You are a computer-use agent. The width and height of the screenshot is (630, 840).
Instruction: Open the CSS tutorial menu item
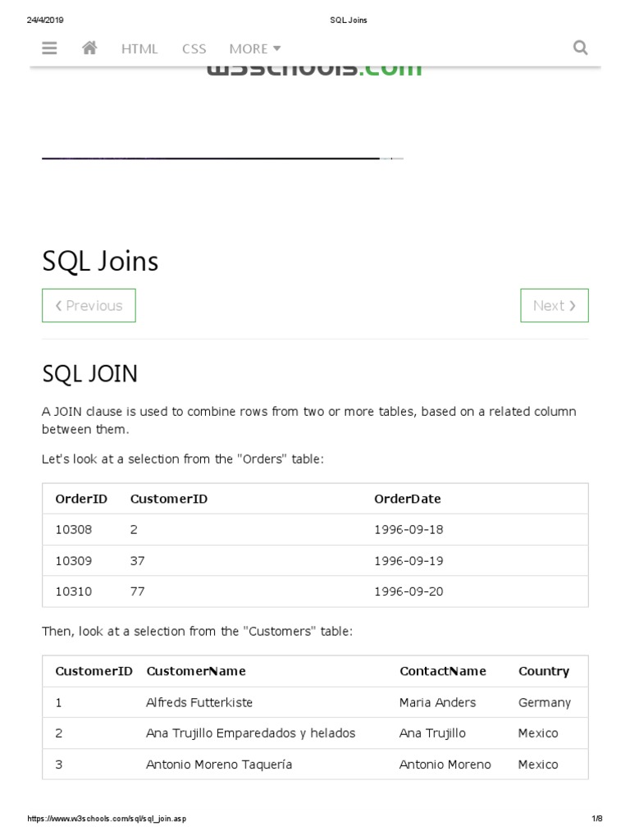tap(194, 48)
